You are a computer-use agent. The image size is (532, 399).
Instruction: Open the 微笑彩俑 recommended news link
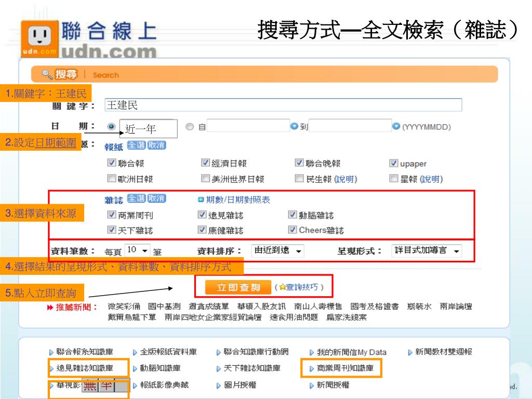[124, 307]
